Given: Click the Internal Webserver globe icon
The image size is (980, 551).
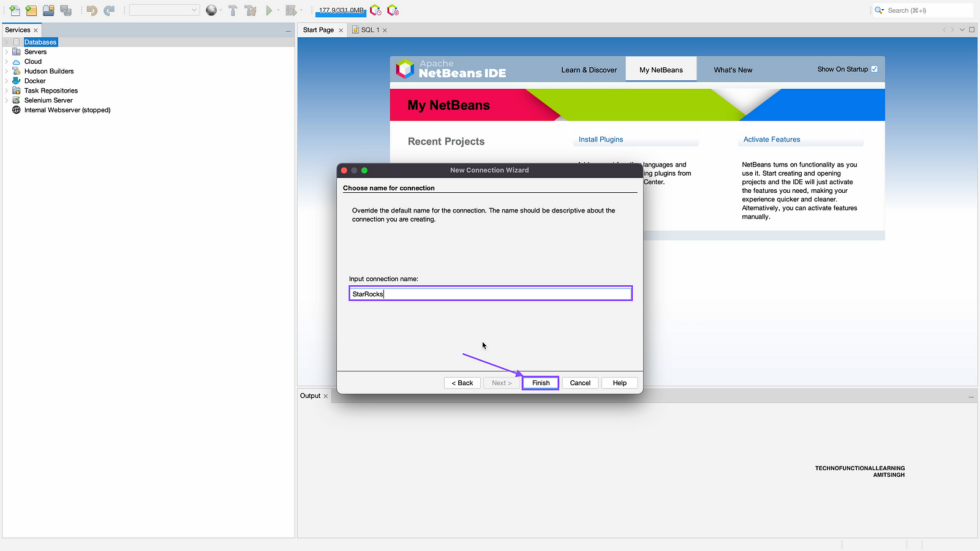Looking at the screenshot, I should pos(17,110).
